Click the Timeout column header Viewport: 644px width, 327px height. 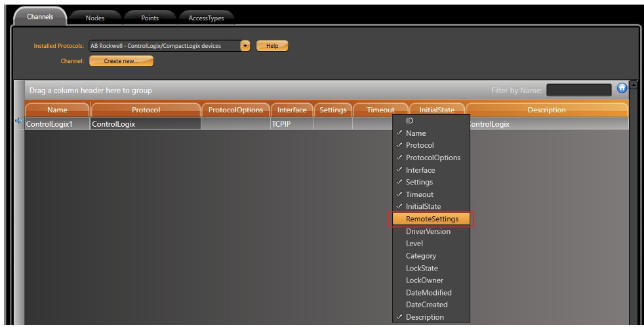click(x=381, y=110)
